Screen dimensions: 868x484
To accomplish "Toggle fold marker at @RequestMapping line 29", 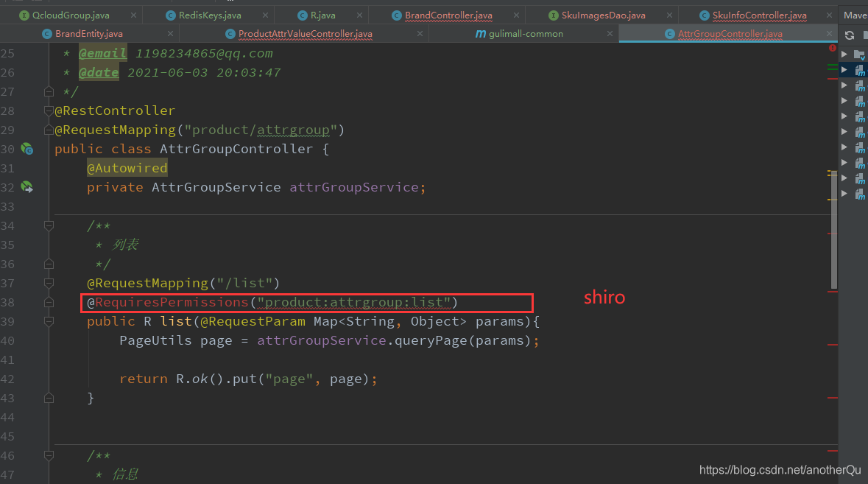I will pos(49,130).
